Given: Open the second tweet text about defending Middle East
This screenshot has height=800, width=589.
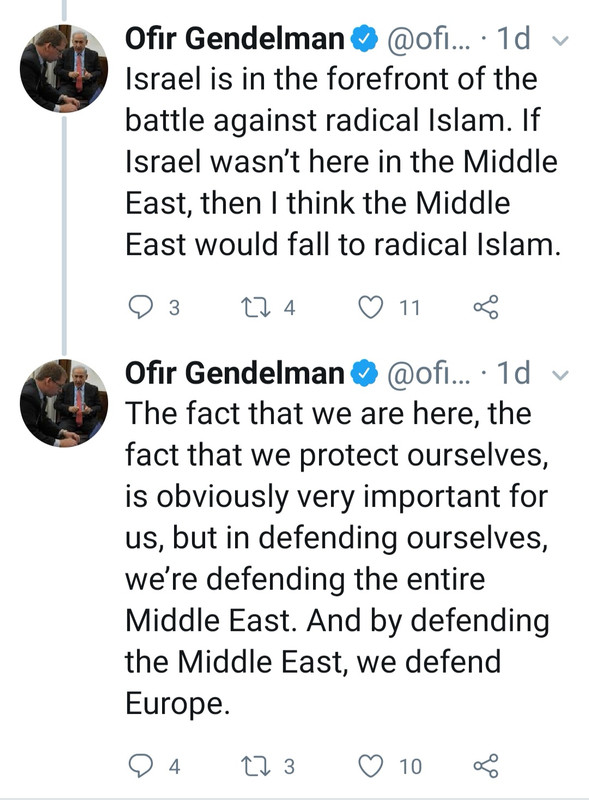Looking at the screenshot, I should [x=337, y=558].
